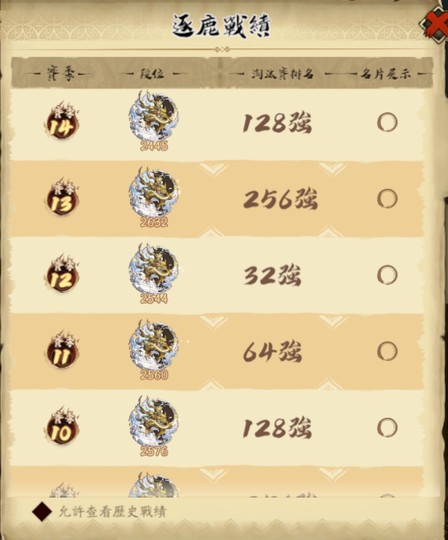
Task: Enable card display for season 13
Action: tap(387, 199)
